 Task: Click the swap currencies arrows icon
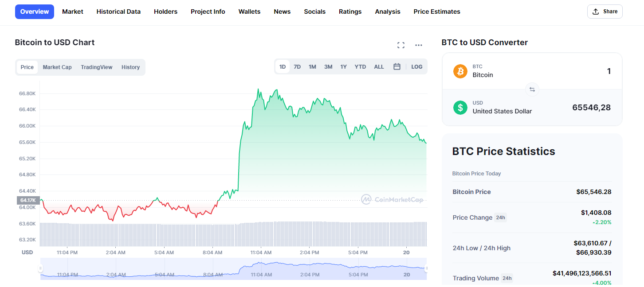(x=532, y=89)
